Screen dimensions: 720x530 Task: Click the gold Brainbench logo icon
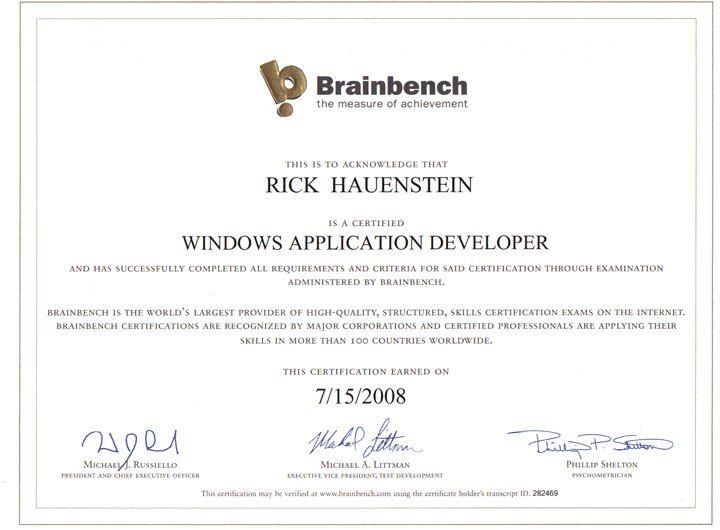coord(283,88)
